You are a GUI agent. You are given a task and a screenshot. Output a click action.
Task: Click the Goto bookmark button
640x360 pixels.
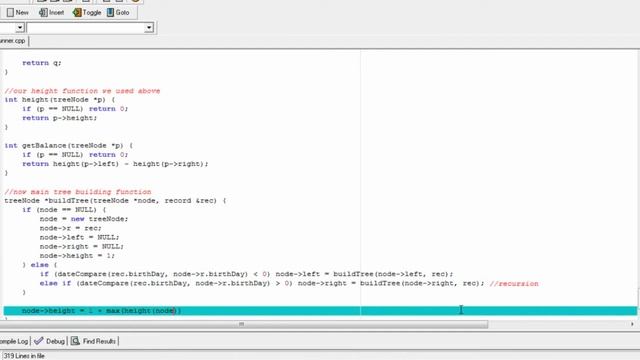(x=118, y=13)
